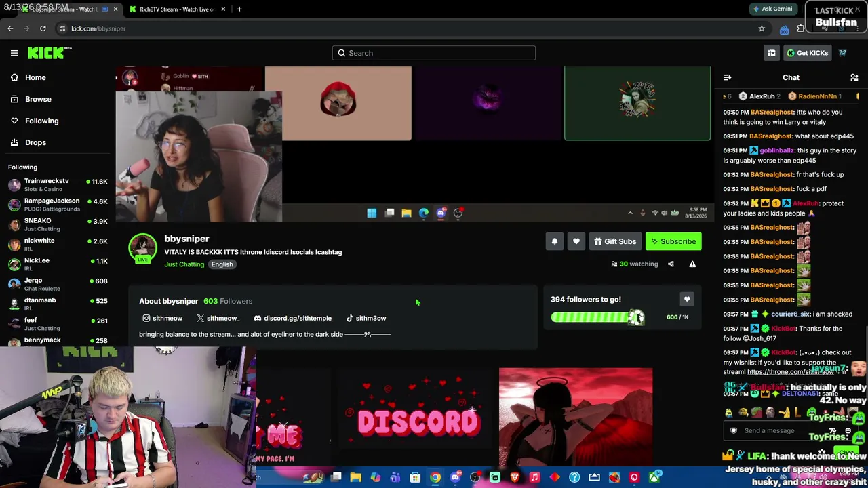This screenshot has height=488, width=868.
Task: Open Microsoft Teams from the taskbar
Action: click(395, 477)
